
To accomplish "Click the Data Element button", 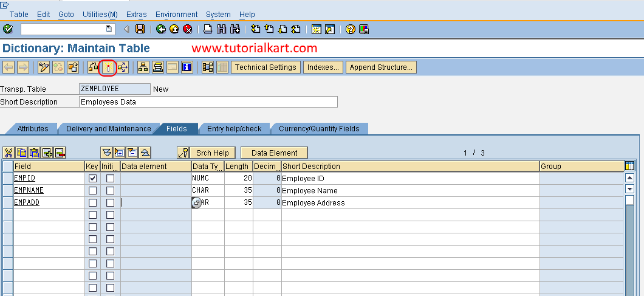I will (x=275, y=153).
